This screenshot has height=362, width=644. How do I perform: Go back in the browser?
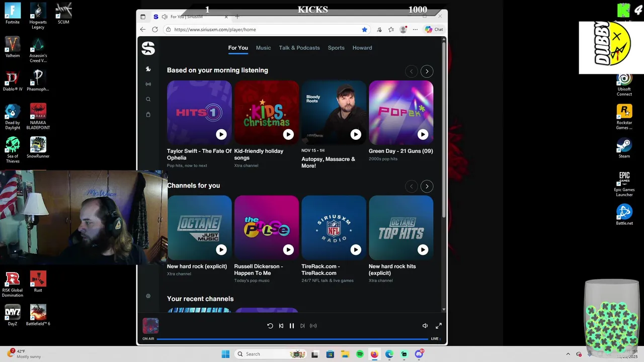[143, 30]
